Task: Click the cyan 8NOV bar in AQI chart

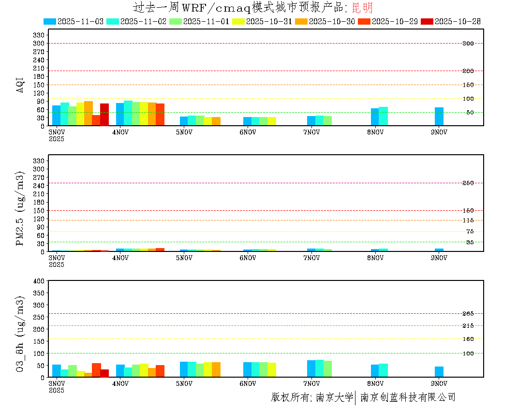Action: click(x=383, y=116)
